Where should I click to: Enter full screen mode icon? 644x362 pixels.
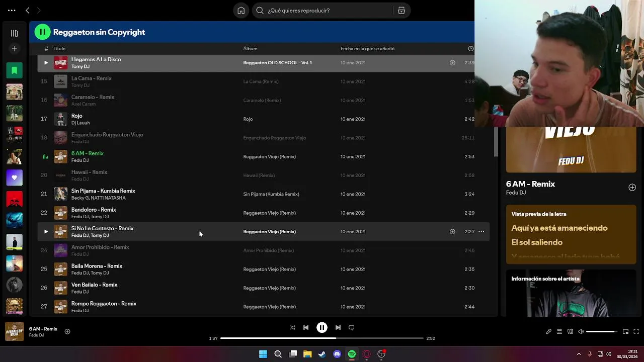coord(636,332)
